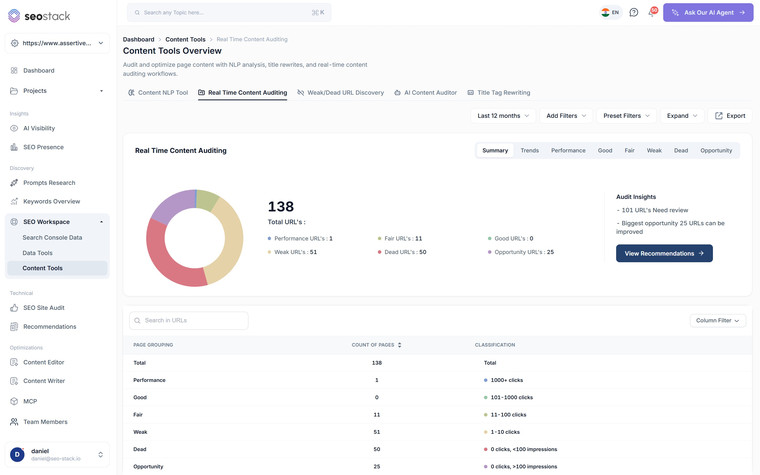The height and width of the screenshot is (475, 760).
Task: Click Ask Our AI Agent button
Action: pos(708,13)
